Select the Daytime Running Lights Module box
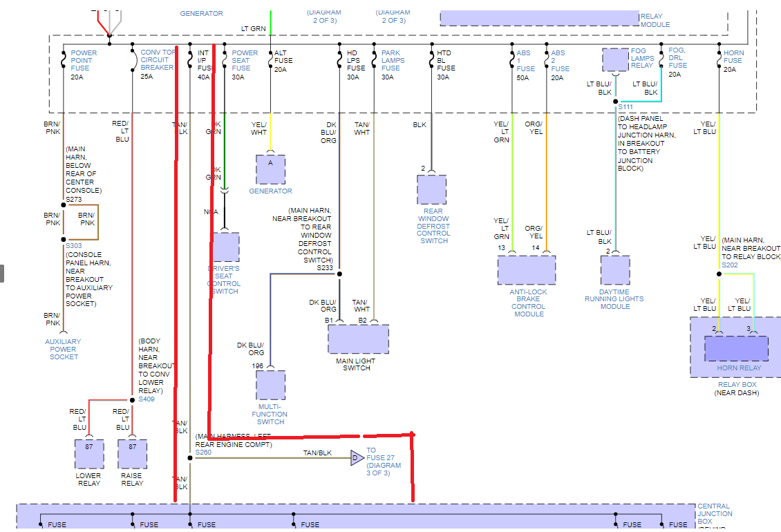 pyautogui.click(x=614, y=270)
